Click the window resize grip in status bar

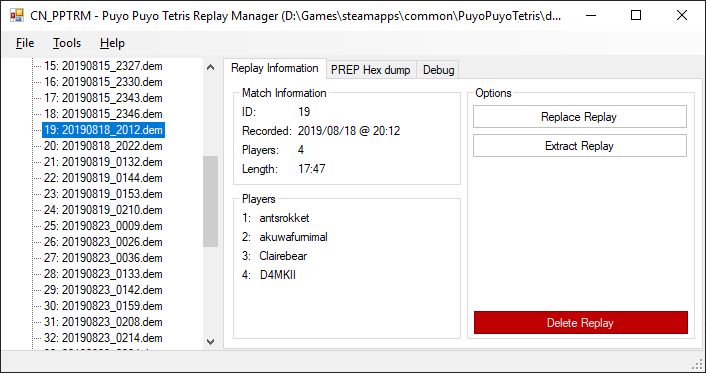click(x=697, y=364)
